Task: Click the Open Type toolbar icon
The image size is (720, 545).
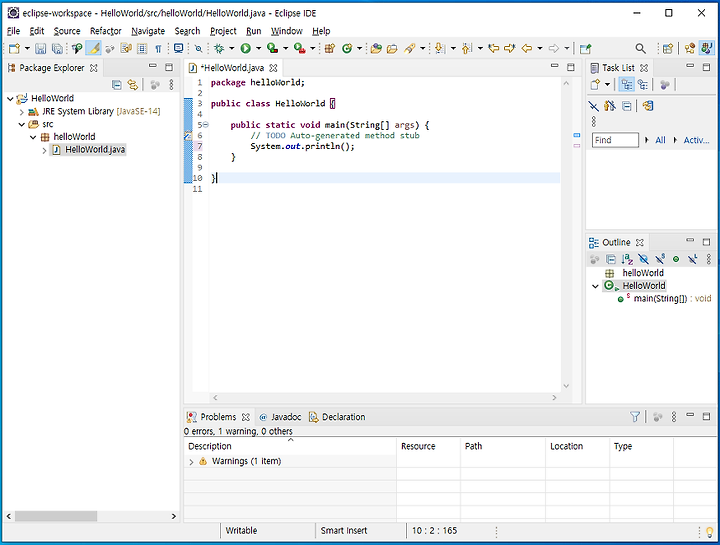Action: [x=376, y=48]
